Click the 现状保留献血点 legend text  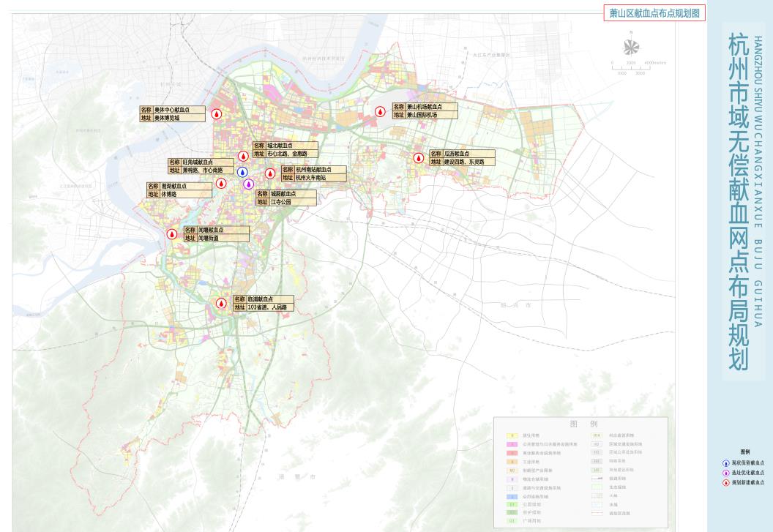[748, 463]
